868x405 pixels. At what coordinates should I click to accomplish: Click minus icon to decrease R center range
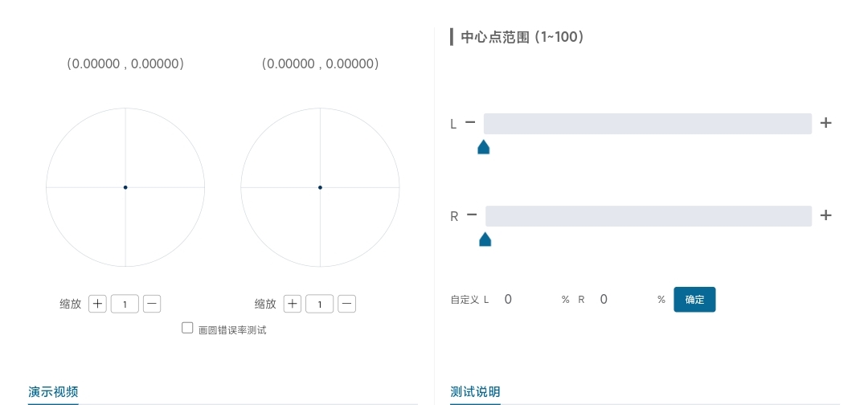[x=472, y=215]
